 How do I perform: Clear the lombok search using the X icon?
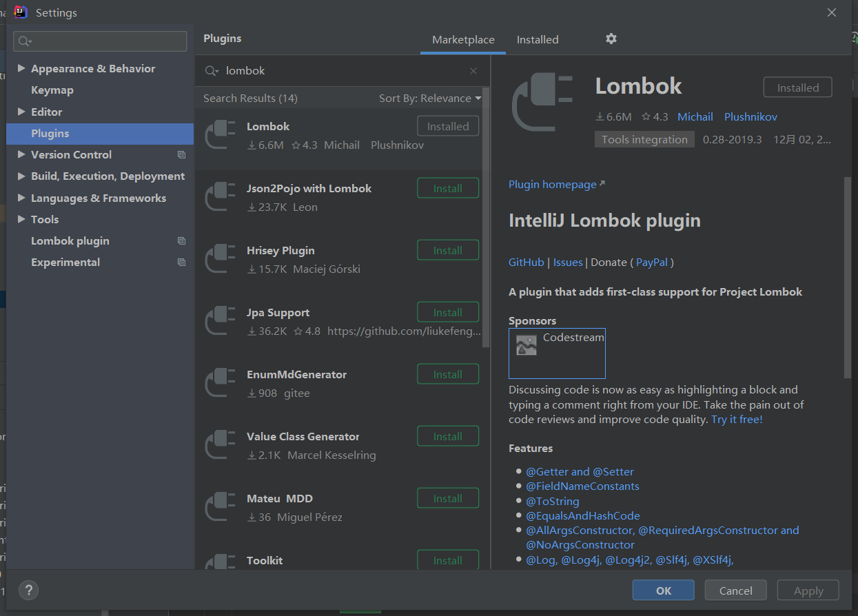pyautogui.click(x=473, y=70)
